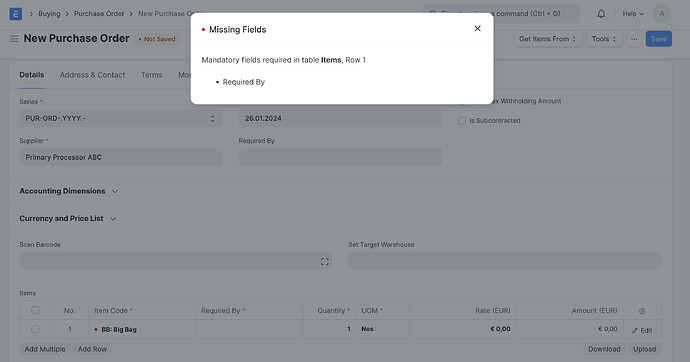690x362 pixels.
Task: Close the Missing Fields dialog
Action: click(477, 29)
